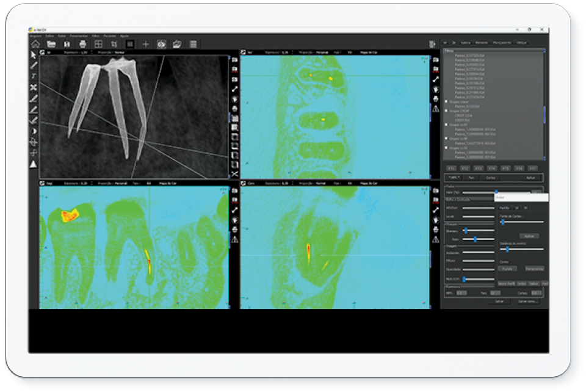The height and width of the screenshot is (392, 586).
Task: Click the Print icon in the top toolbar
Action: 82,44
